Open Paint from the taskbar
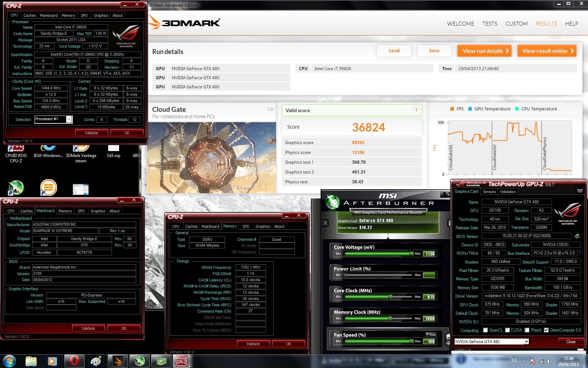 pyautogui.click(x=96, y=361)
